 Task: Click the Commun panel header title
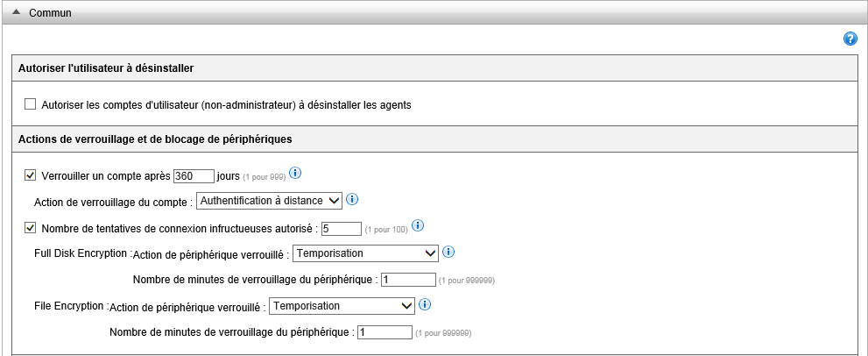(x=51, y=13)
